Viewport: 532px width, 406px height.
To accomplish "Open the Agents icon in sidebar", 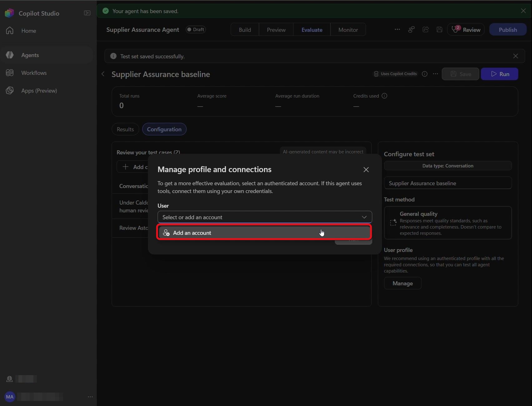I will [10, 55].
